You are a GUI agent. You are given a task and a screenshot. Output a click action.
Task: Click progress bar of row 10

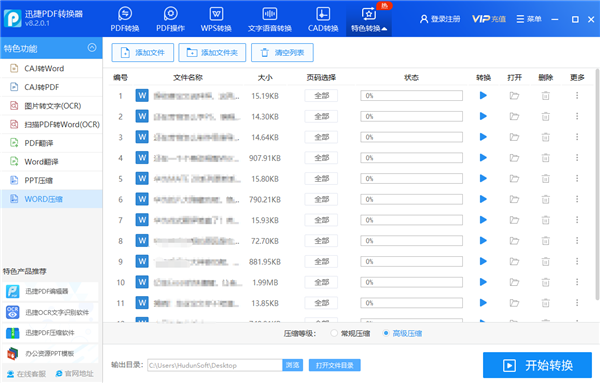pyautogui.click(x=411, y=282)
